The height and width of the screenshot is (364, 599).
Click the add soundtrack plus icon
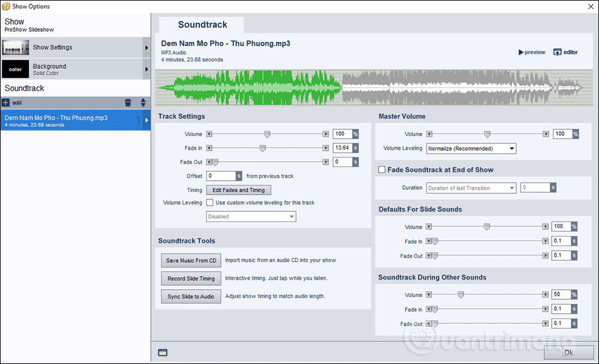click(x=5, y=102)
